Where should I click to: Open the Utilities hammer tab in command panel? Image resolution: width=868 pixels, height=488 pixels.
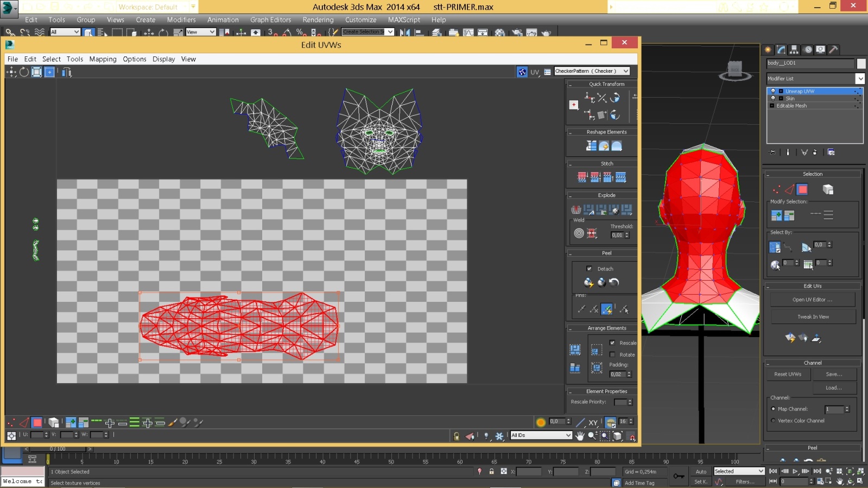click(834, 49)
